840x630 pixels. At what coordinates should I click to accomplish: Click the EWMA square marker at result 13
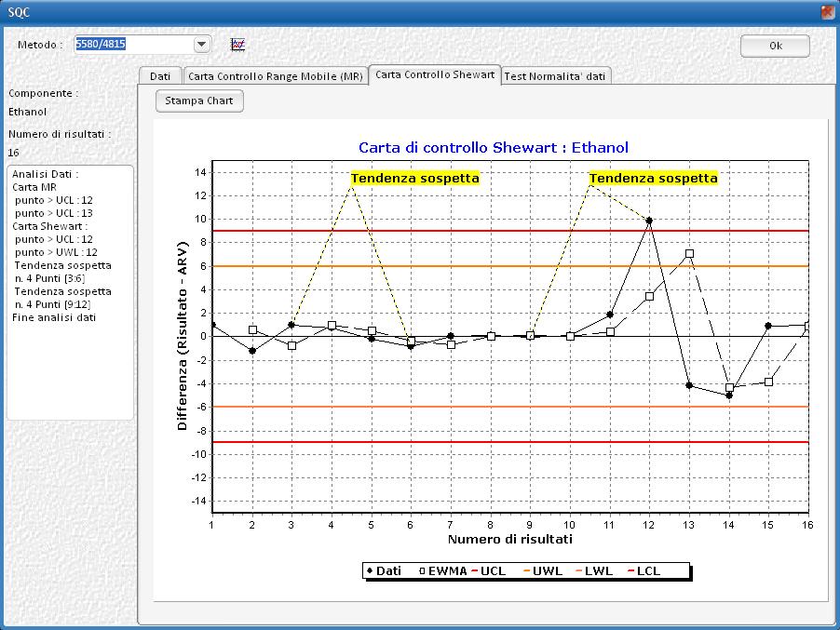tap(689, 254)
